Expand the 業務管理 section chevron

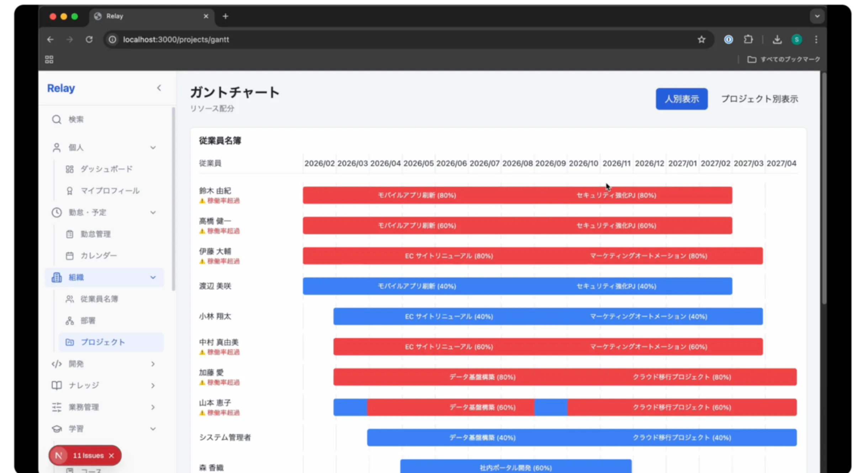pos(153,407)
